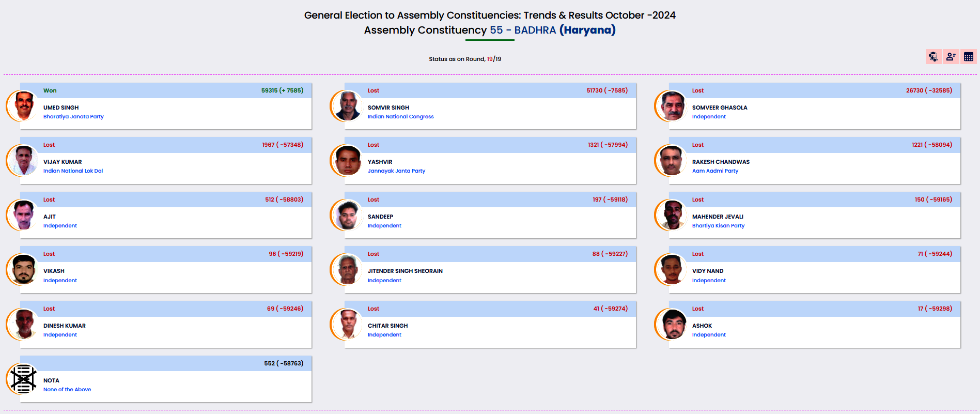Click Somveer Ghasola's candidate photo

point(672,106)
